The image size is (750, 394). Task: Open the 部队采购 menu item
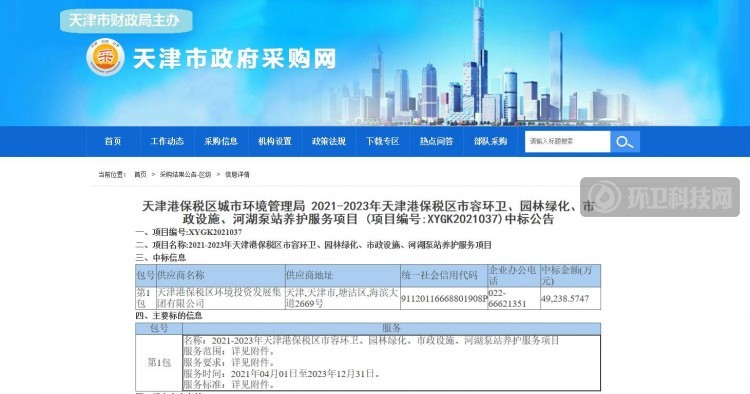click(490, 141)
